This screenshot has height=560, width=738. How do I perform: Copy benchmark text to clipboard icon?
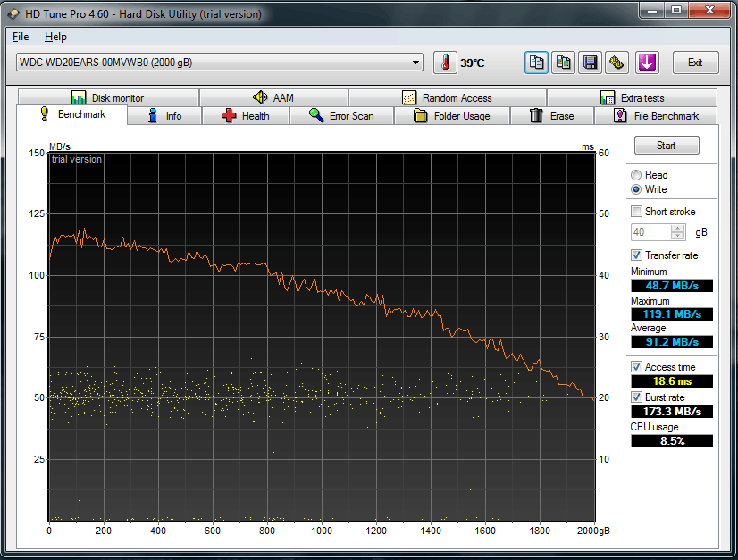[x=536, y=63]
